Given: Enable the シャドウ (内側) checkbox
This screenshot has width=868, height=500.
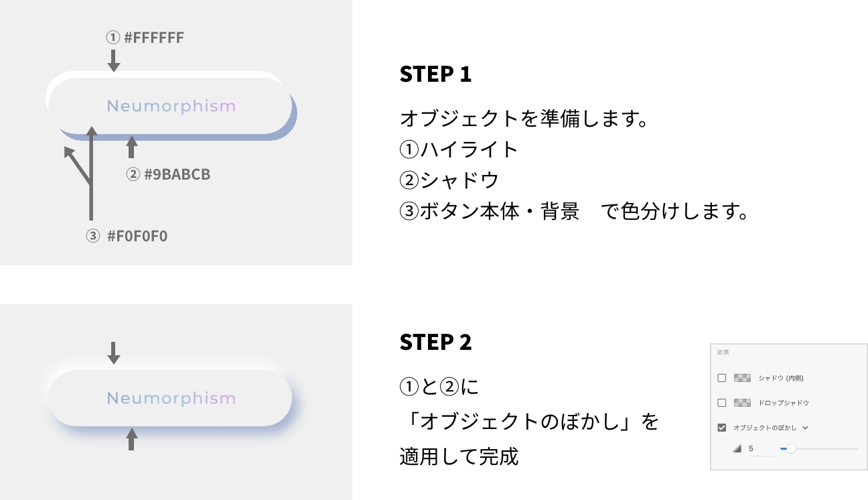Looking at the screenshot, I should 721,377.
